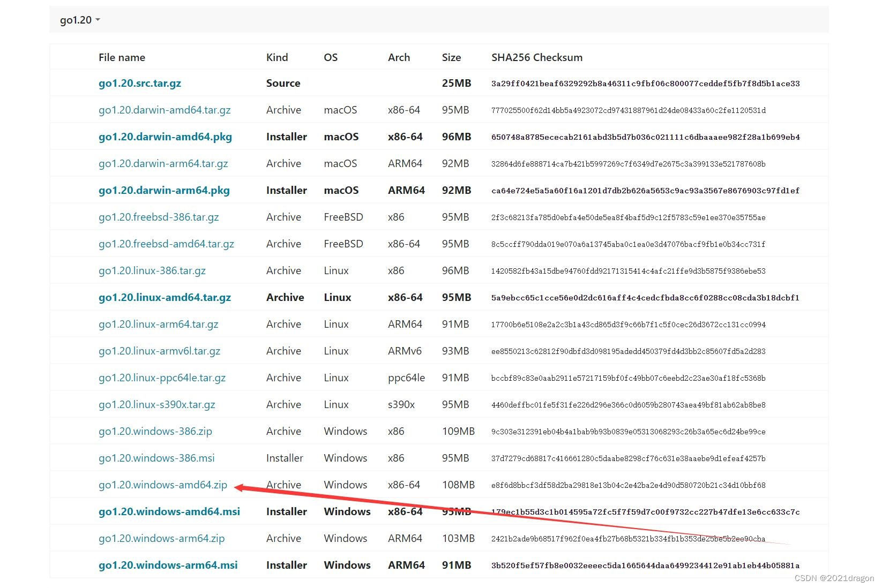Click the Arch column header
The image size is (882, 588).
pos(399,57)
